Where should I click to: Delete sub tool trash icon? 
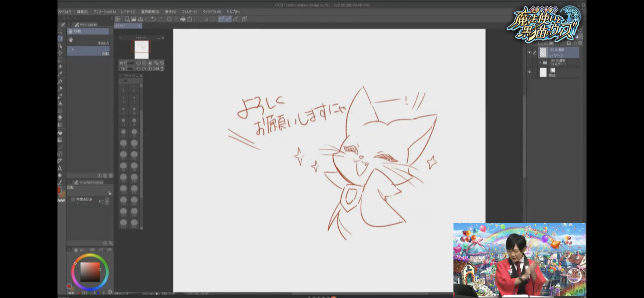coord(111,176)
